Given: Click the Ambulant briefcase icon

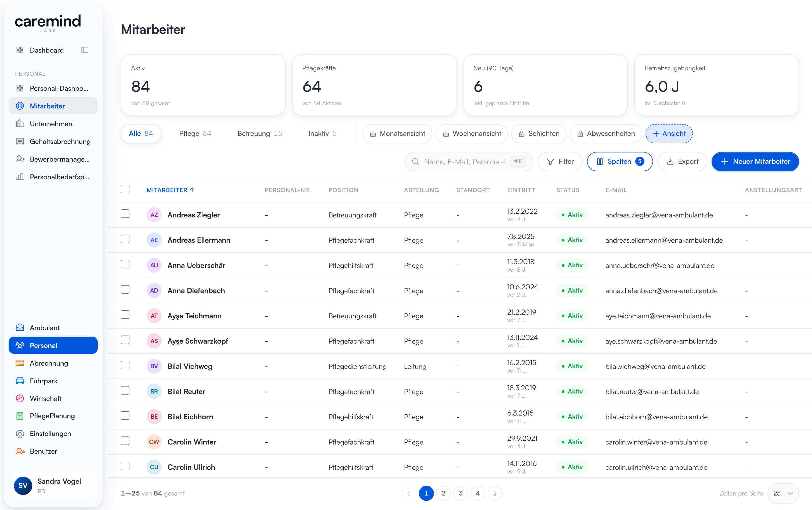Looking at the screenshot, I should (20, 328).
